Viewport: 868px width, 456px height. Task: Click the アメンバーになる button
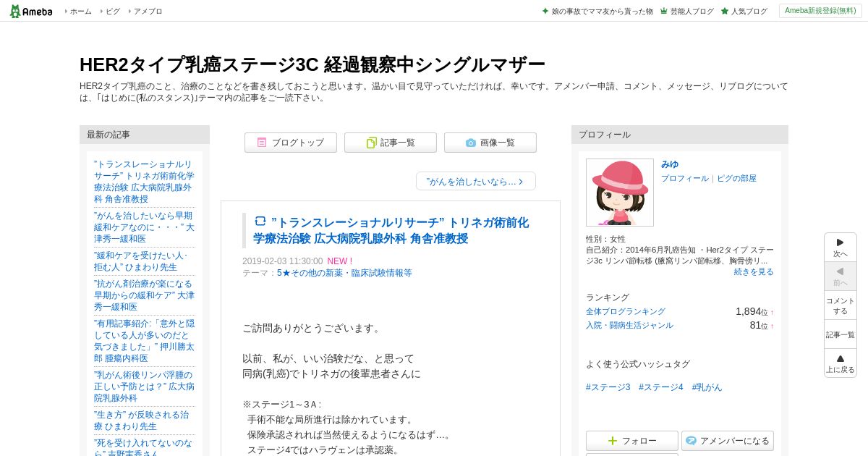coord(728,440)
